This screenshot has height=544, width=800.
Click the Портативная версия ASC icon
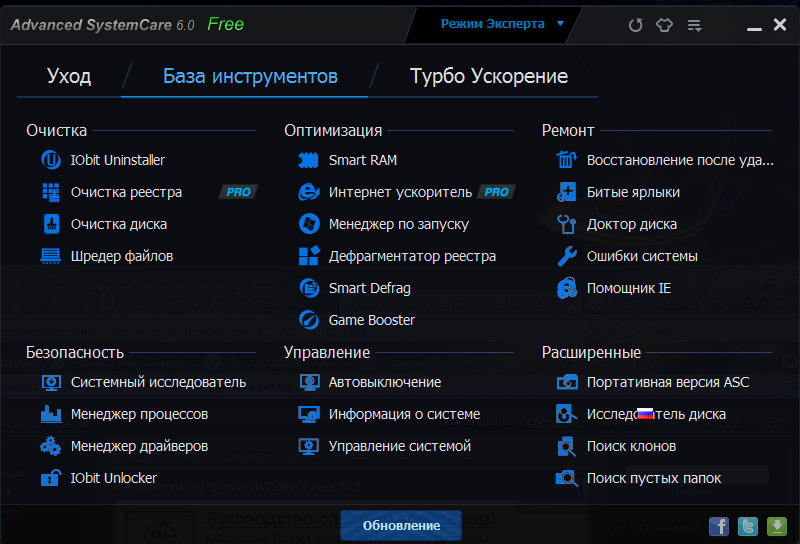567,382
